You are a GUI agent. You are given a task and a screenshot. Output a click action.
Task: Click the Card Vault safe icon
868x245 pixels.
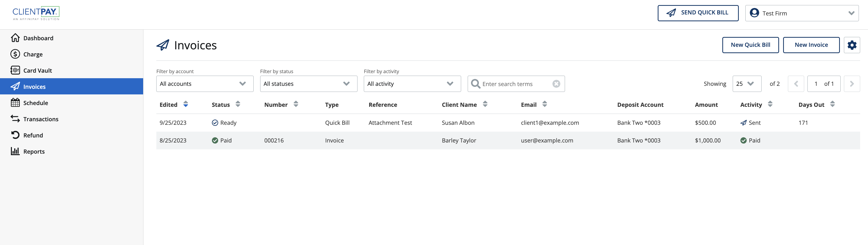click(15, 70)
